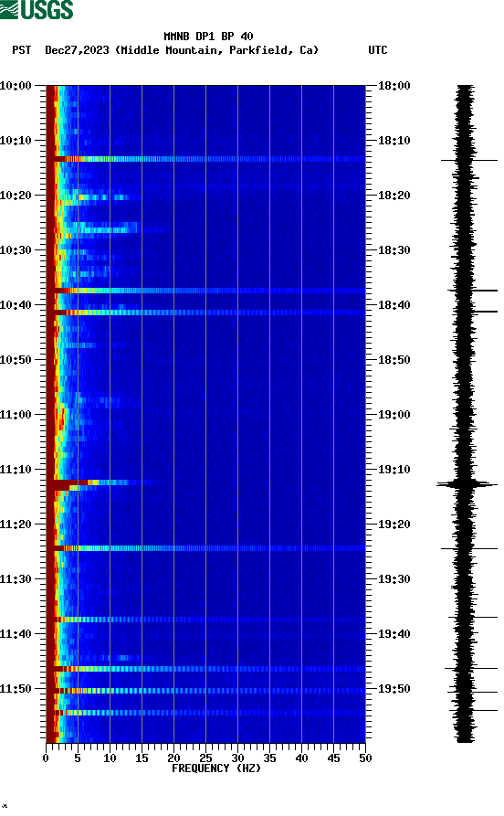This screenshot has width=504, height=816.
Task: Click the 10:50 PST time label
Action: [16, 360]
